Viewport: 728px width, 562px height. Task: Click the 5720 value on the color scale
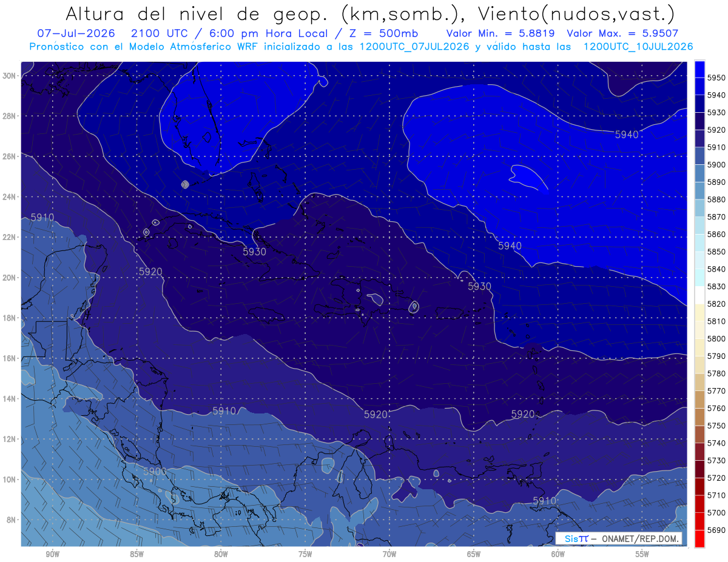coord(716,478)
